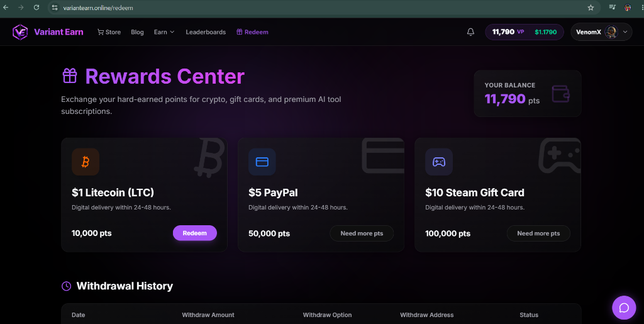
Task: Select the Redeem nav item
Action: (252, 32)
